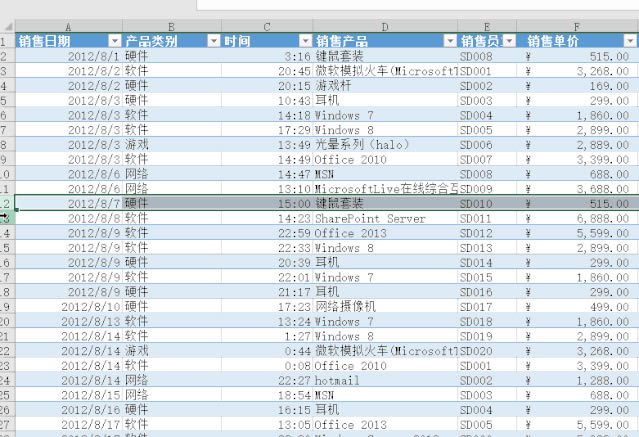
Task: Click the 销售产品 header cell
Action: click(385, 41)
